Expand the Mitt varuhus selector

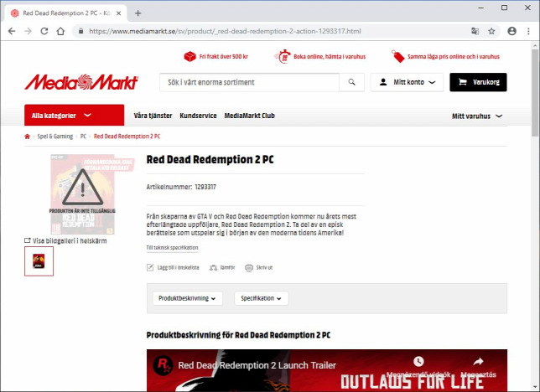(x=477, y=116)
